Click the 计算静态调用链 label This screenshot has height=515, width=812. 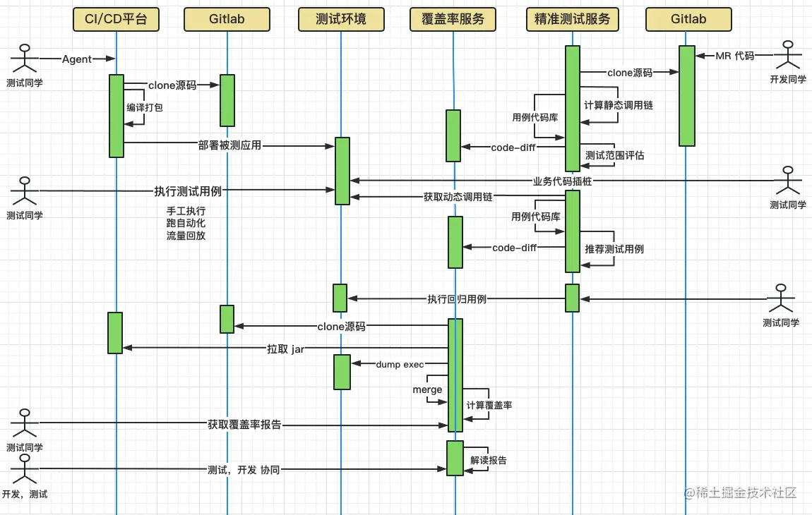(x=619, y=105)
